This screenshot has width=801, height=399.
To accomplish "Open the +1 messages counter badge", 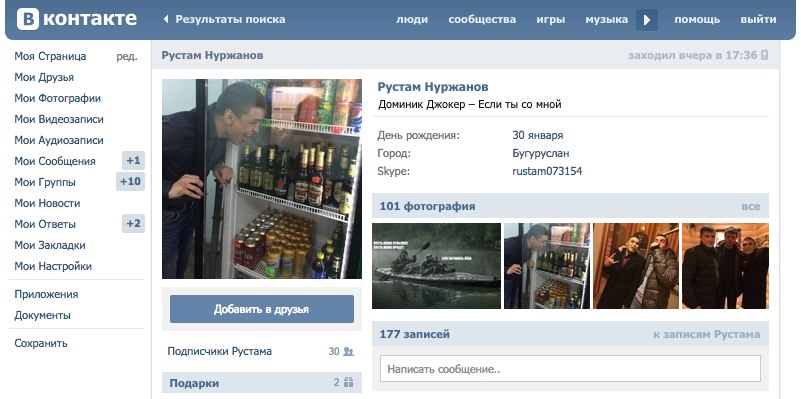I will 133,161.
